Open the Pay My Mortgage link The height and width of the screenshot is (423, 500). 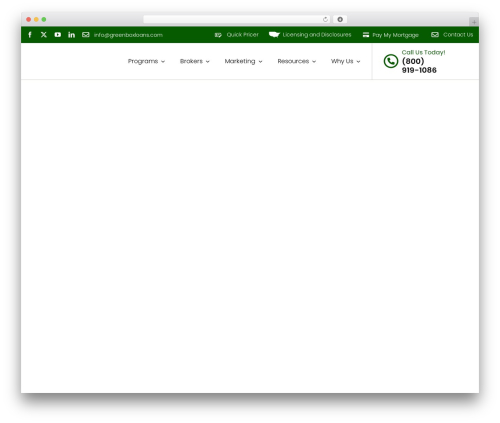(395, 35)
